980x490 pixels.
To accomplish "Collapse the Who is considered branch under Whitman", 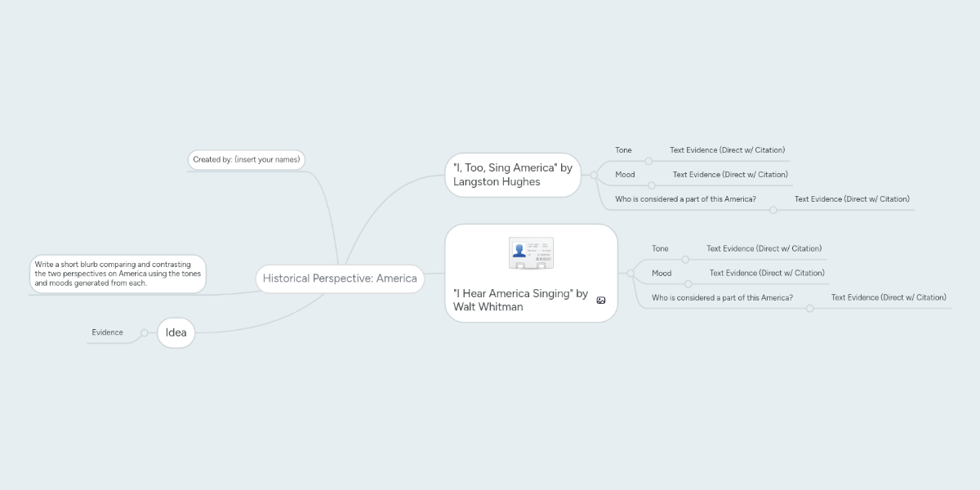I will coord(810,309).
